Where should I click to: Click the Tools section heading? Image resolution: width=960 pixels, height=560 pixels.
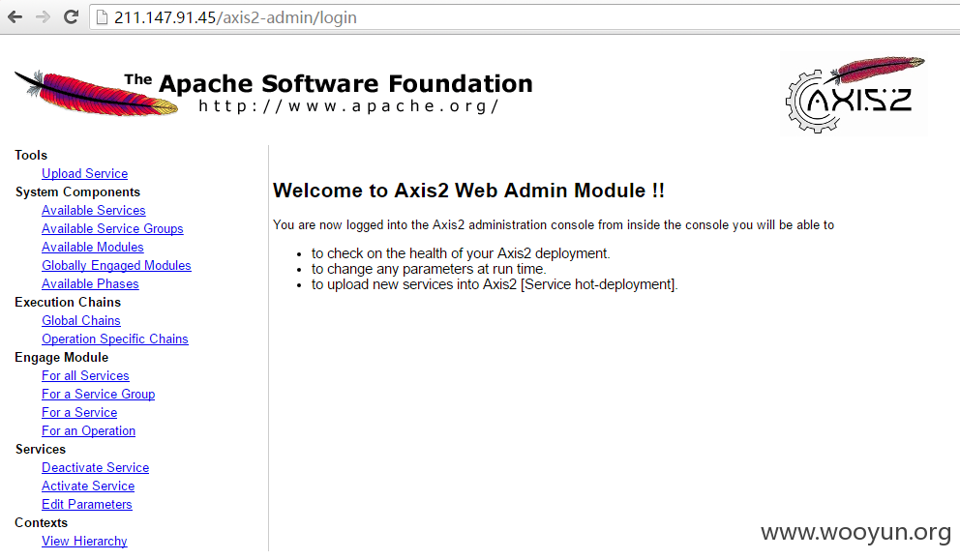[x=31, y=156]
